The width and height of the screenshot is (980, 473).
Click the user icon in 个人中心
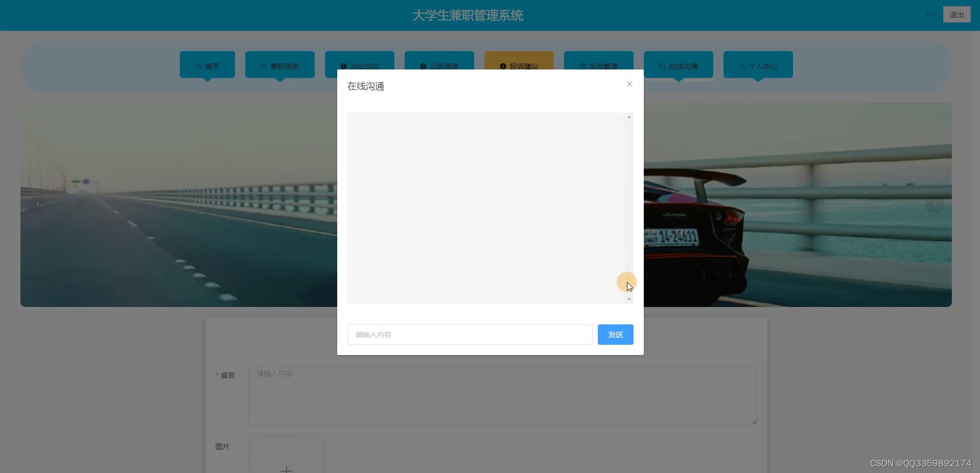click(742, 66)
